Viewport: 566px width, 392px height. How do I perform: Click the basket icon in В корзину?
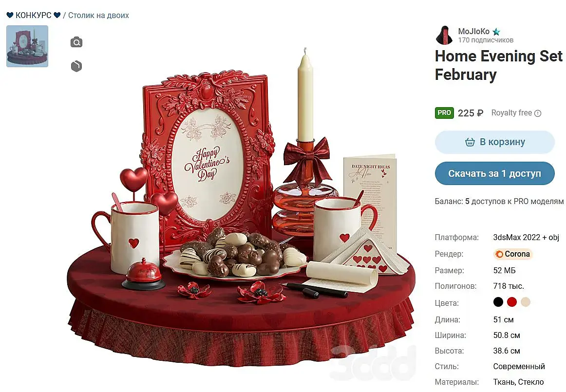point(470,142)
